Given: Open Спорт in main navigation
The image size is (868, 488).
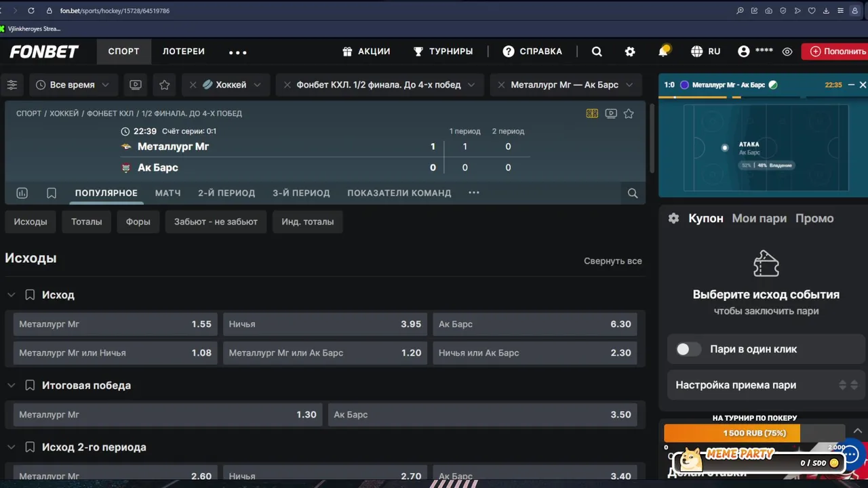Looking at the screenshot, I should click(x=123, y=52).
